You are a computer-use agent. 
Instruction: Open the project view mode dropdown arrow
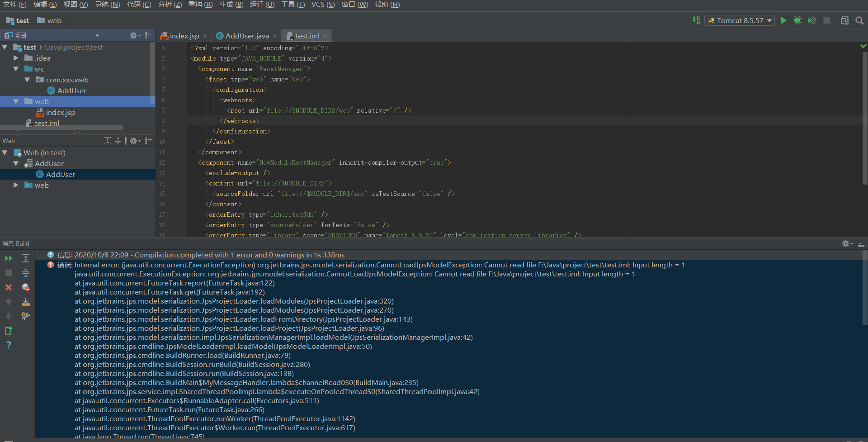[97, 35]
